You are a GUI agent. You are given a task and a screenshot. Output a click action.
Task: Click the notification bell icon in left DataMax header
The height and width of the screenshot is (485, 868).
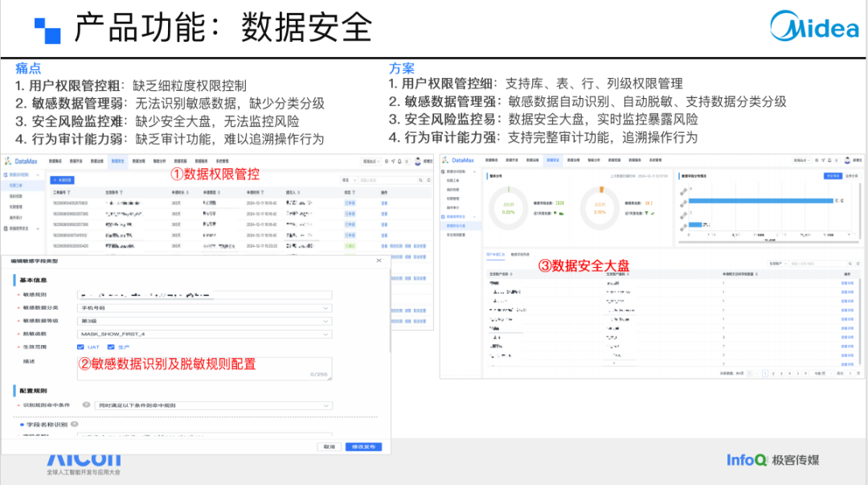tap(399, 162)
